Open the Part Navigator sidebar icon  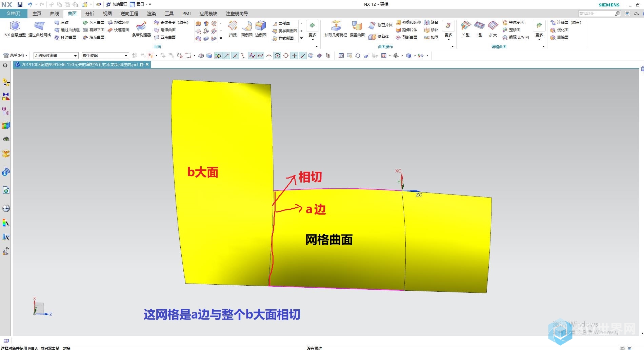click(x=6, y=111)
